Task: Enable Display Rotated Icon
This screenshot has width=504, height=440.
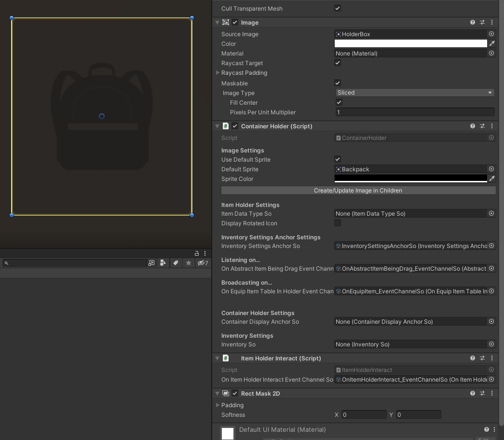Action: [x=337, y=223]
